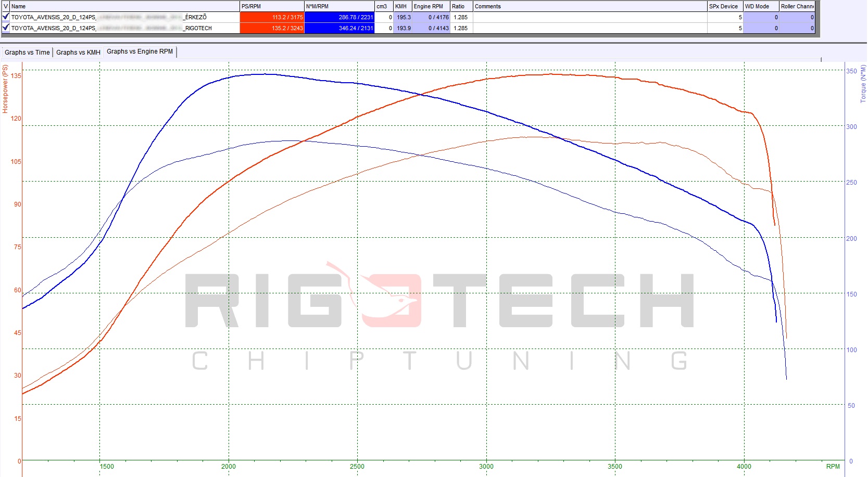Click the WD Mode column header
Image resolution: width=868 pixels, height=477 pixels.
pos(761,6)
